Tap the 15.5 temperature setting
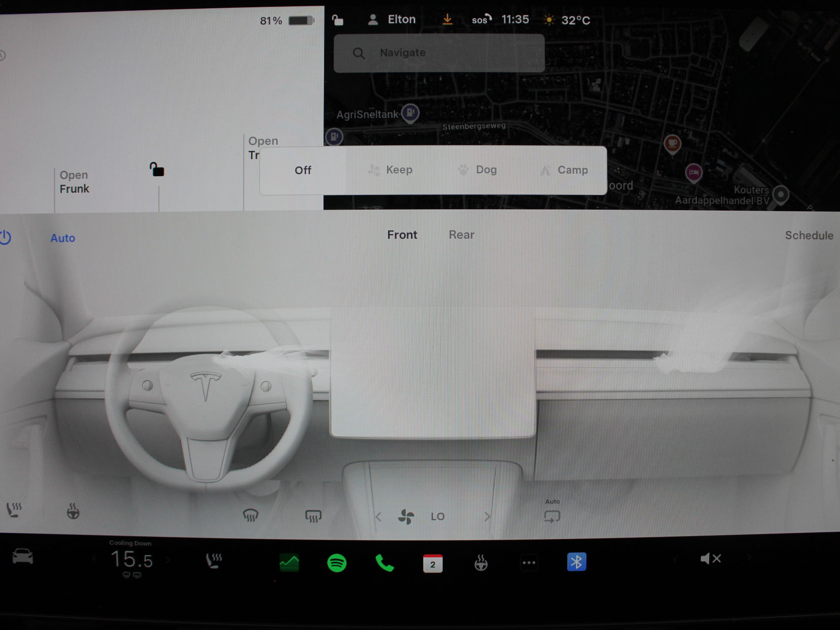Image resolution: width=840 pixels, height=630 pixels. (x=131, y=560)
